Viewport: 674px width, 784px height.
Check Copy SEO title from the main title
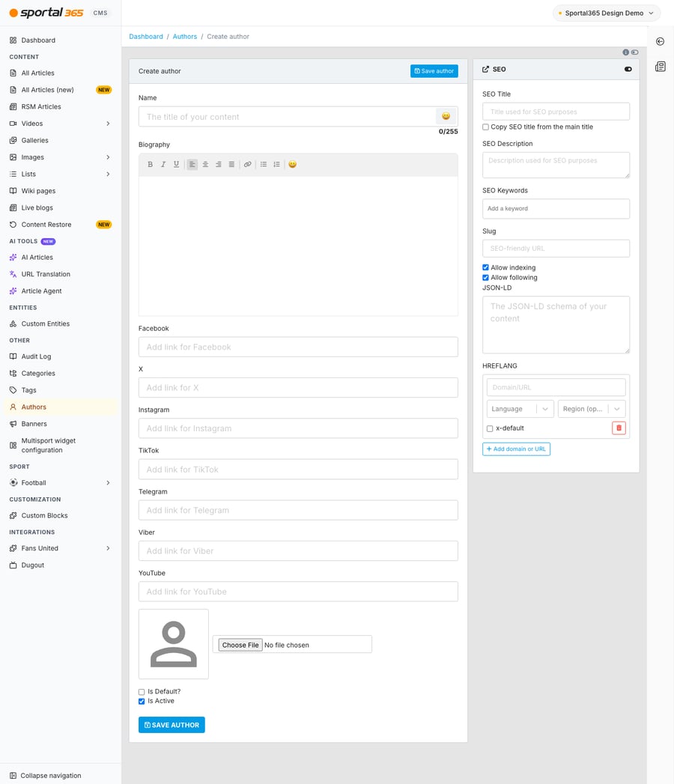[485, 127]
